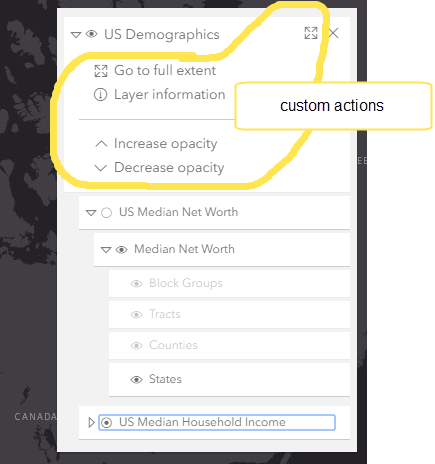Screen dimensions: 435x464
Task: Expand the US Median Household Income group
Action: pos(91,423)
